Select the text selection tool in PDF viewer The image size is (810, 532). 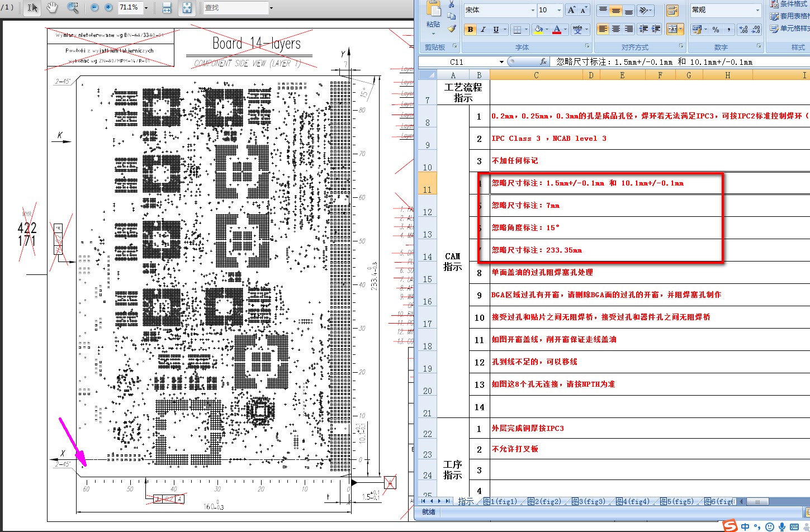[32, 8]
